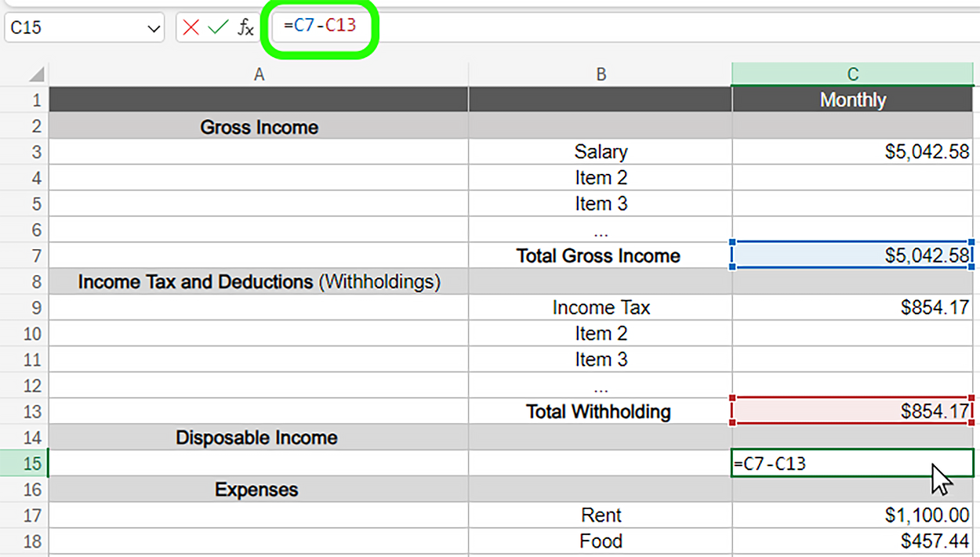Select Total Gross Income value in C7
This screenshot has width=980, height=557.
click(x=853, y=255)
